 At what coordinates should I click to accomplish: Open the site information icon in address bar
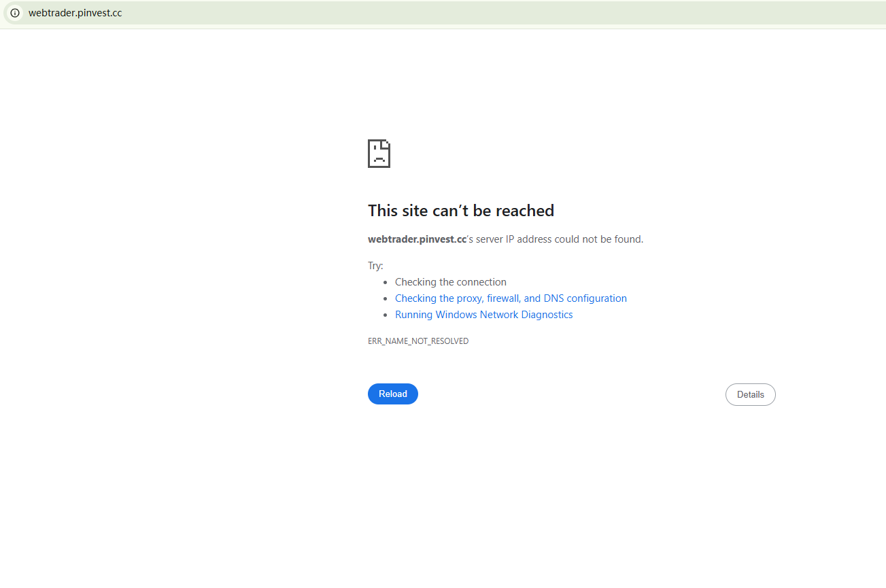[x=15, y=13]
